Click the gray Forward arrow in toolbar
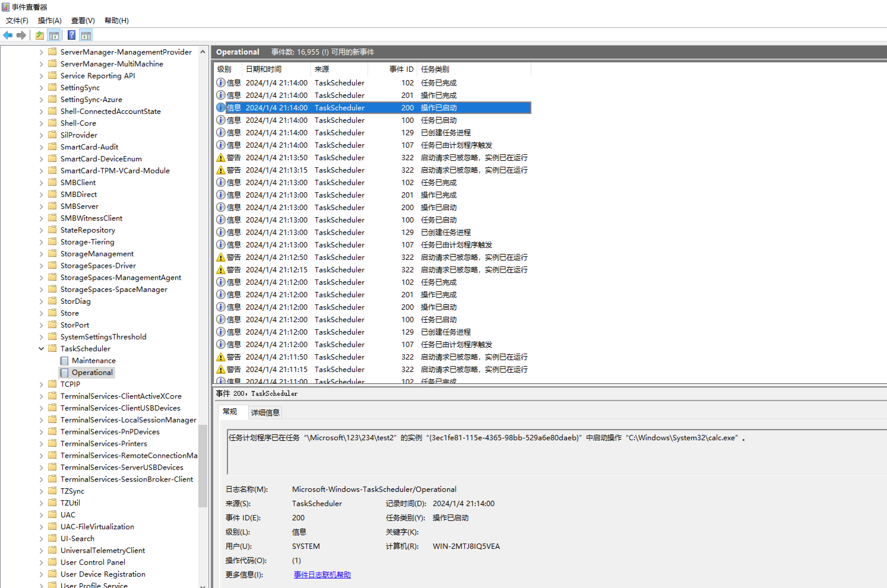Viewport: 887px width, 588px height. point(21,35)
